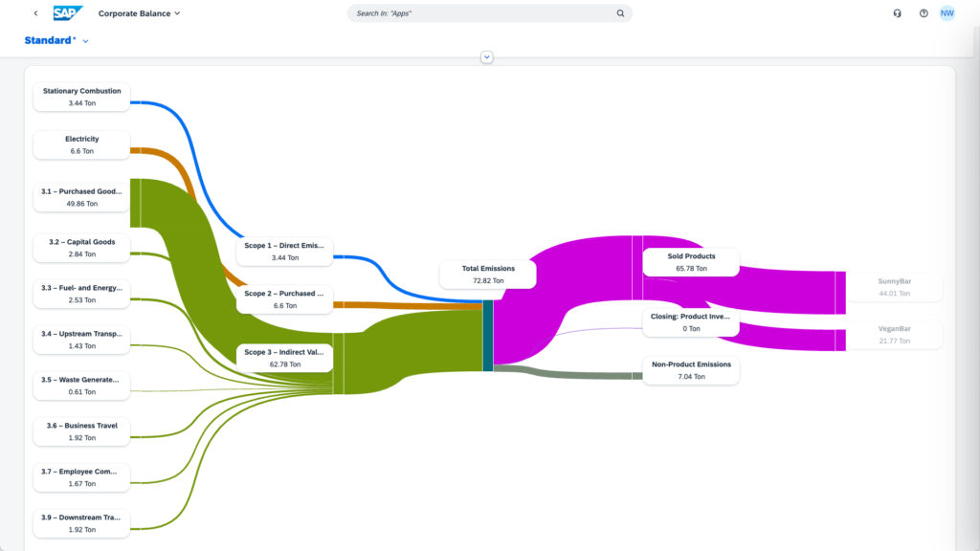Click the search magnifier icon
980x551 pixels.
coord(620,13)
